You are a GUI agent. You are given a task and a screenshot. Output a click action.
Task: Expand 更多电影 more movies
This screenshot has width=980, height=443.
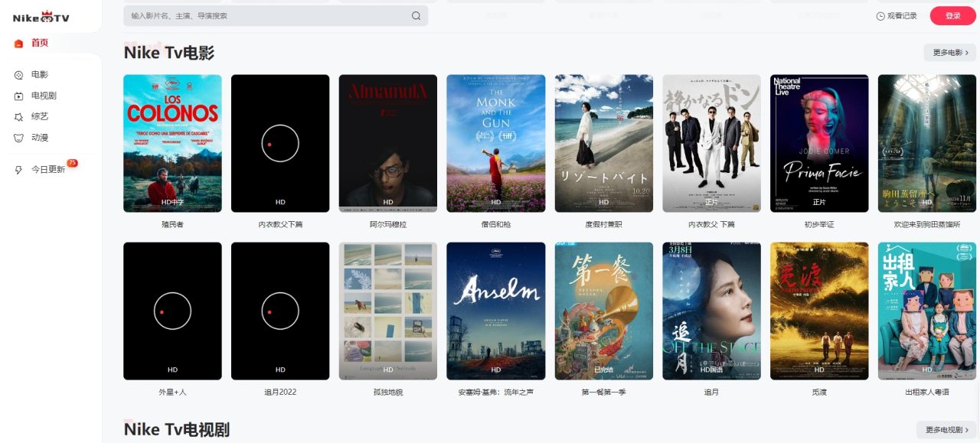point(949,53)
